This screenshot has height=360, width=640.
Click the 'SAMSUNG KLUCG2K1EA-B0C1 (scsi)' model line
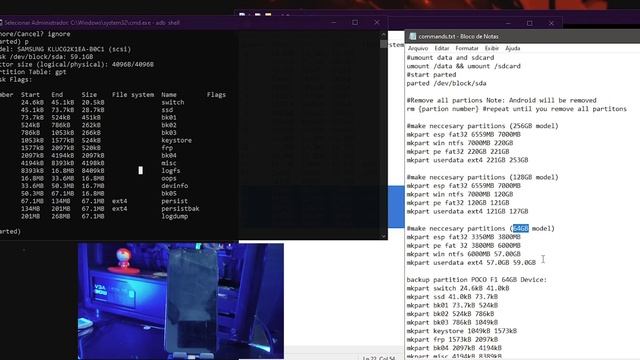[x=65, y=49]
